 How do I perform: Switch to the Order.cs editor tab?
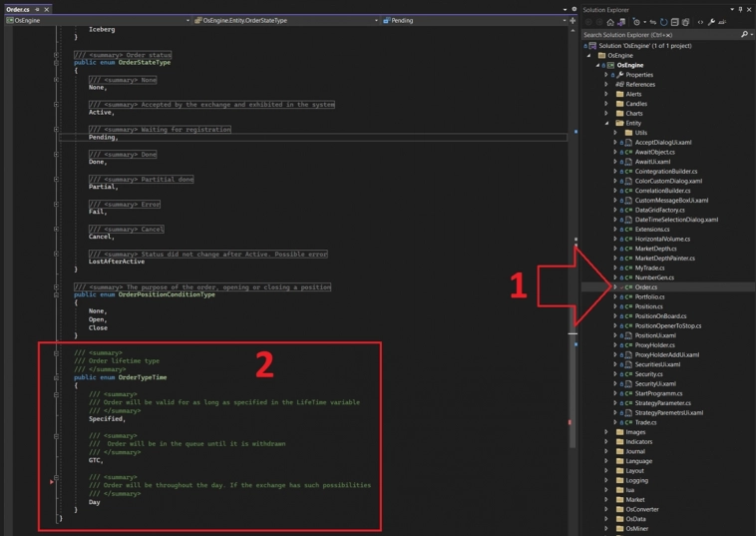[18, 9]
